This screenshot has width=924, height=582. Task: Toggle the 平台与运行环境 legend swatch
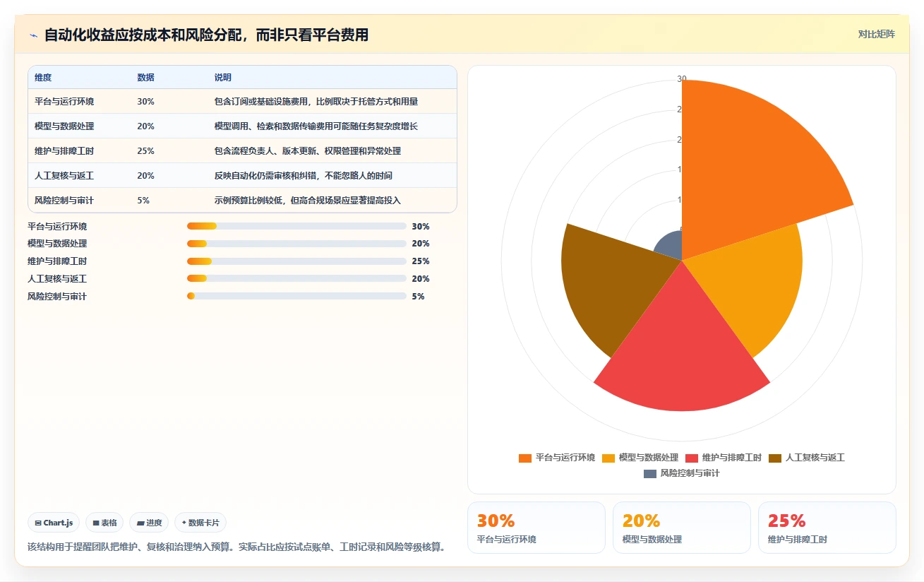tap(524, 458)
